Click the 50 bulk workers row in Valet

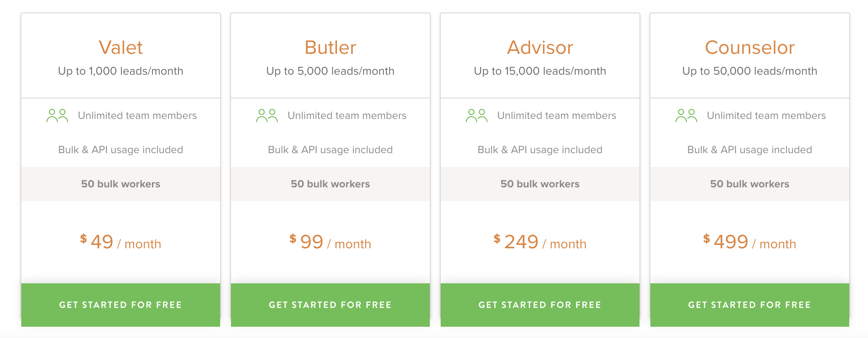[121, 184]
